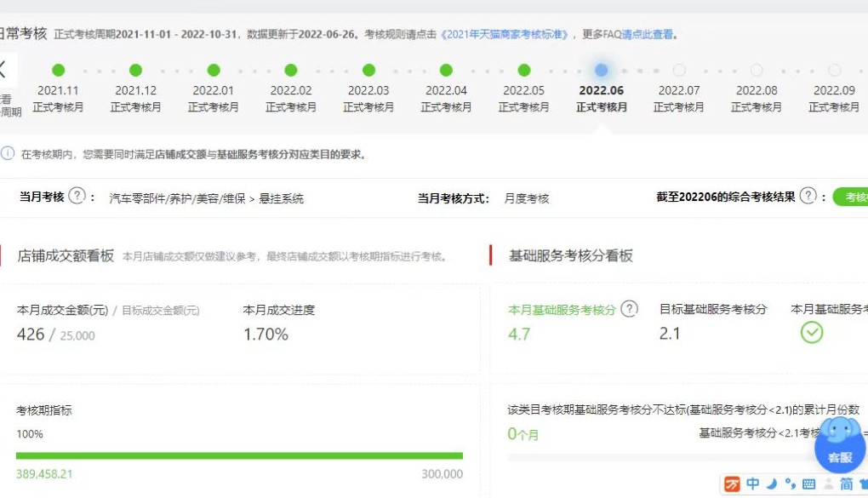Toggle the 简 simplified/traditional setting

[847, 484]
